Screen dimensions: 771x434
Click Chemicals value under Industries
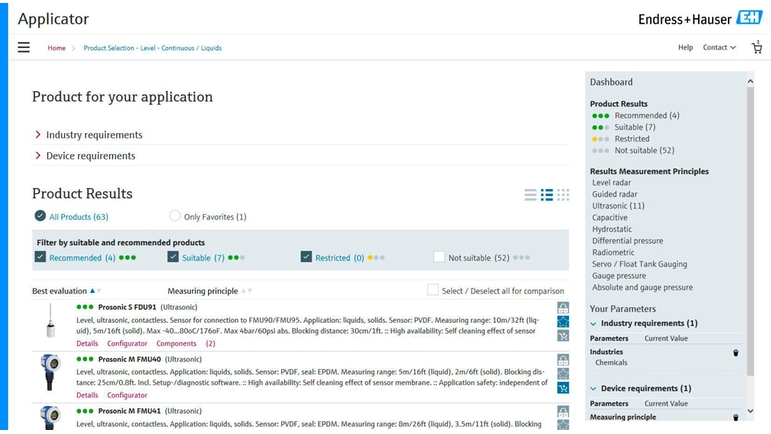point(611,363)
